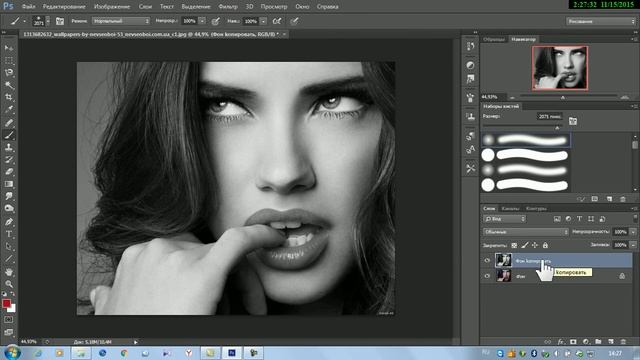Open the Фильтр menu

(228, 7)
